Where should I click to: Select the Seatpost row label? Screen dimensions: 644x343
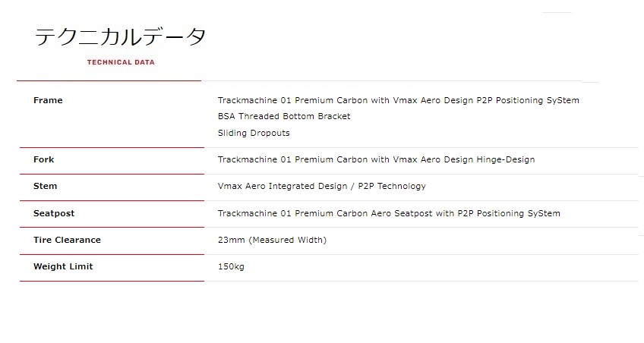click(x=54, y=213)
